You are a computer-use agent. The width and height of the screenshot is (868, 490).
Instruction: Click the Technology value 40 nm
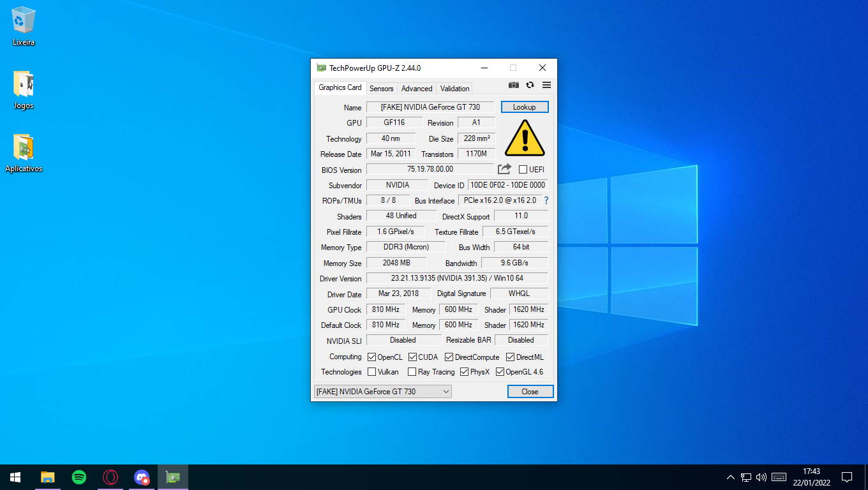(x=391, y=138)
